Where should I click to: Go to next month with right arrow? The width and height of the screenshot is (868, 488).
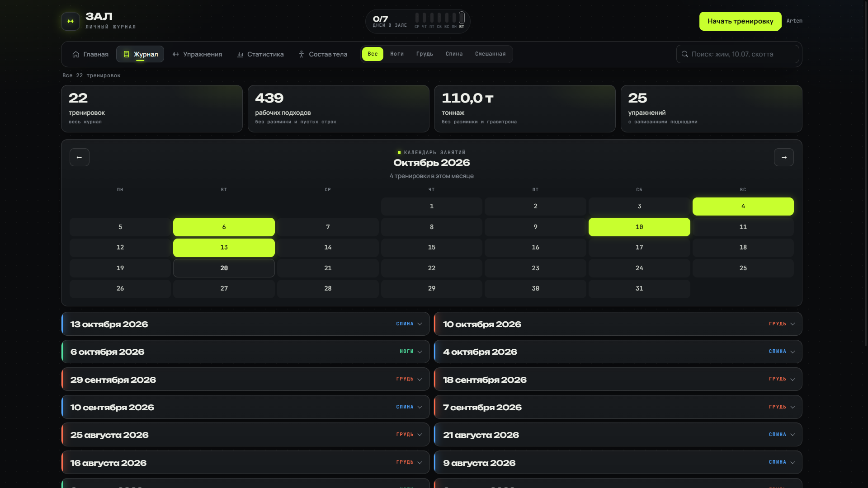coord(784,157)
